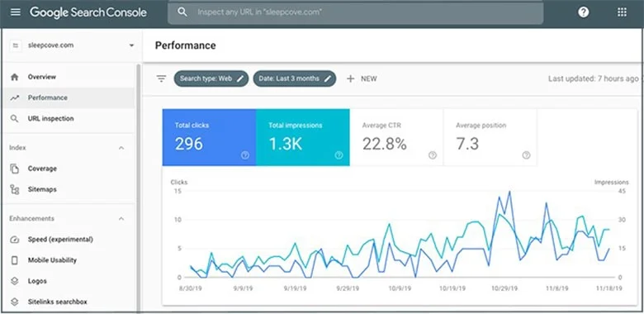Open the Search type: Web filter chip
Viewport: 644px width, 314px height.
point(211,78)
